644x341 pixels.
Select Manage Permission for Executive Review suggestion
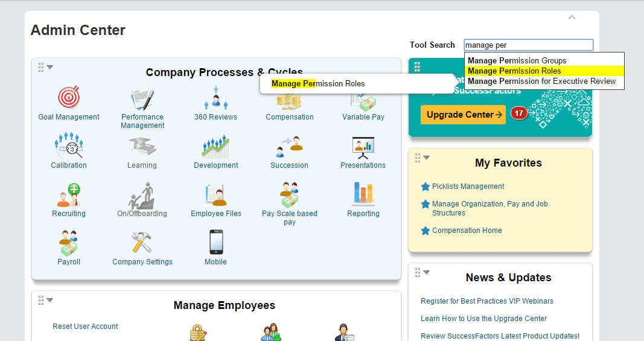(x=544, y=81)
